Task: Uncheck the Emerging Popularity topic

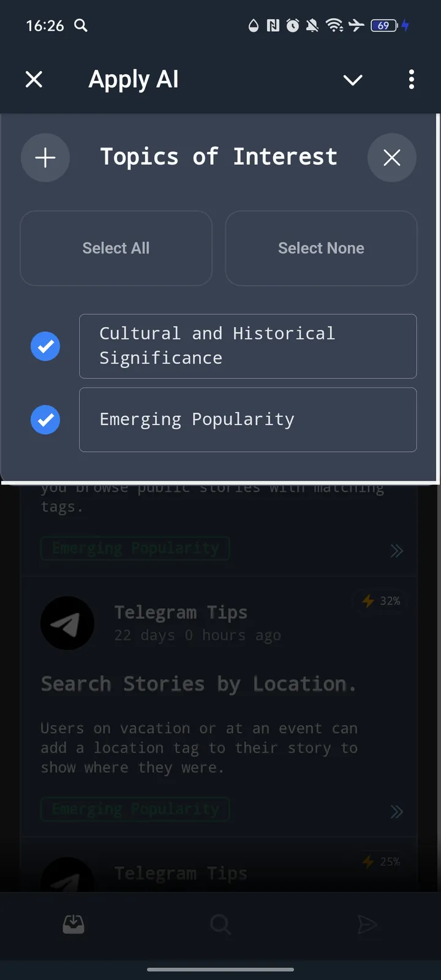Action: pyautogui.click(x=45, y=420)
